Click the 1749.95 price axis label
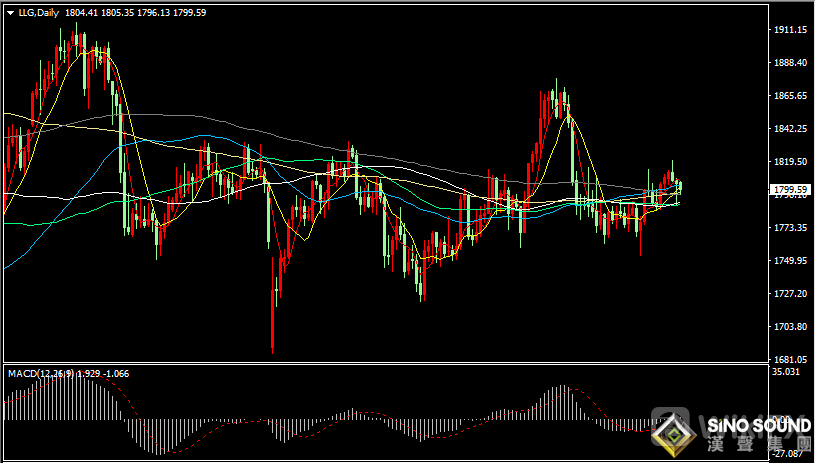 click(x=790, y=261)
